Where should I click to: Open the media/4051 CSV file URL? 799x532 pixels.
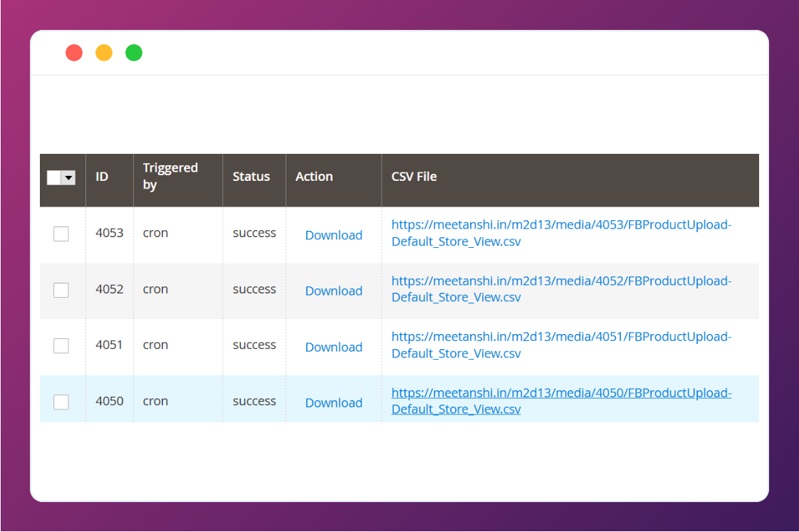pyautogui.click(x=561, y=345)
